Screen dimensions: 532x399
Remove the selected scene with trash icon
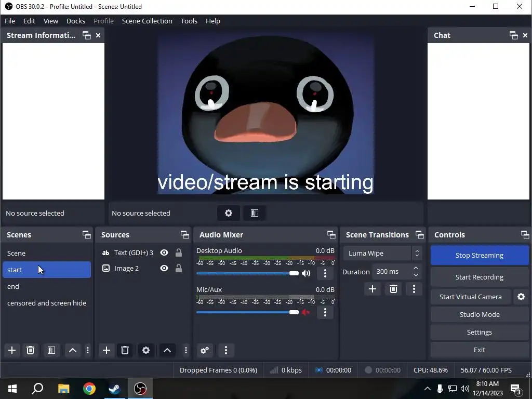click(30, 350)
